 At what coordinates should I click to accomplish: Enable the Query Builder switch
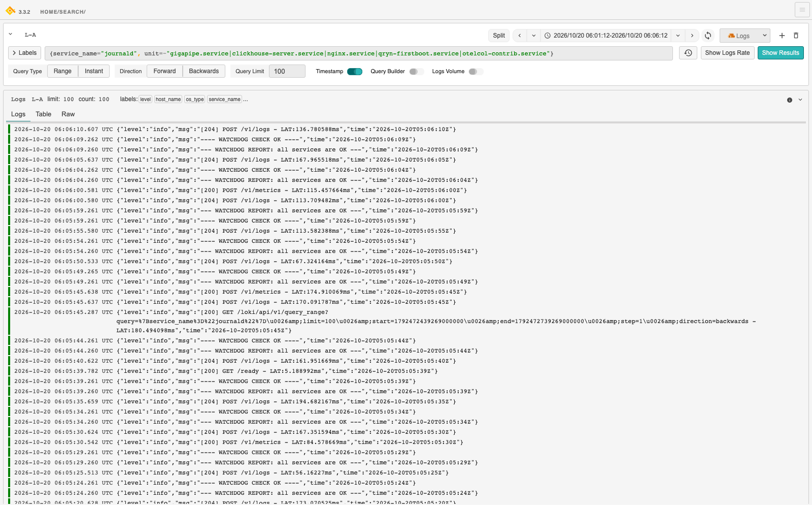pos(416,72)
